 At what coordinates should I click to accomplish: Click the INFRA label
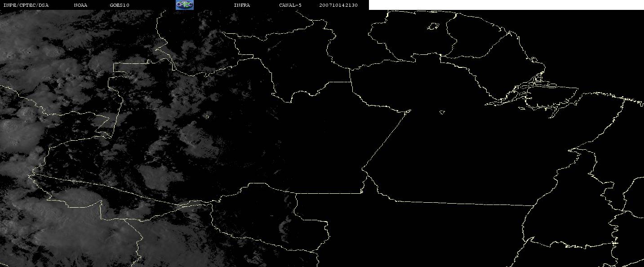pos(242,5)
